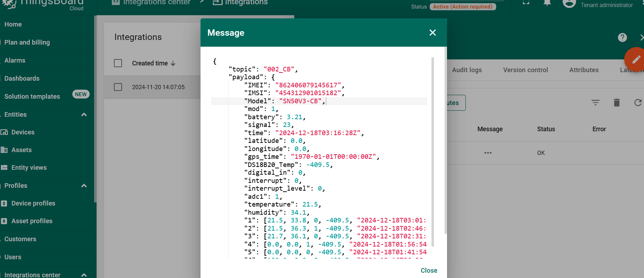
Task: Click the time value 2024-12-18T03:16:28Z
Action: [318, 133]
